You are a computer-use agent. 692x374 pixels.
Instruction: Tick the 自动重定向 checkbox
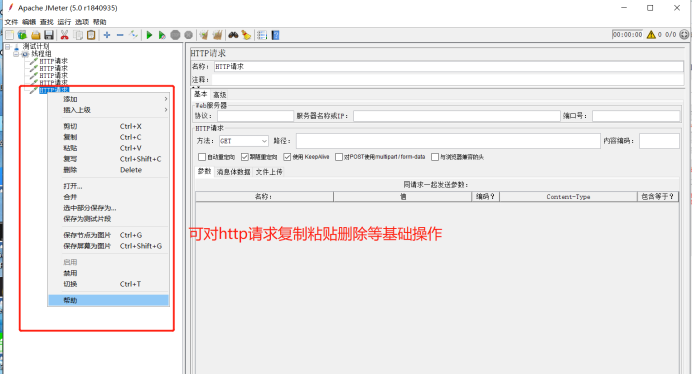(x=202, y=157)
